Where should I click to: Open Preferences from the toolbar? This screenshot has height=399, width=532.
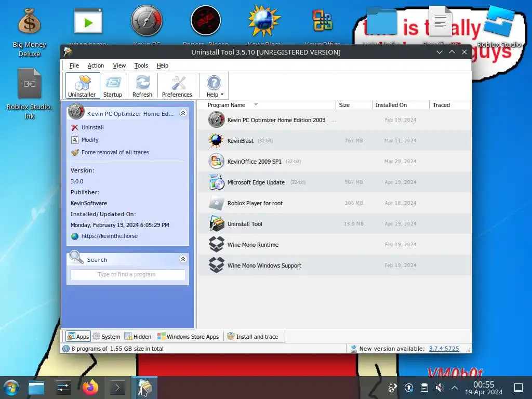[x=177, y=86]
